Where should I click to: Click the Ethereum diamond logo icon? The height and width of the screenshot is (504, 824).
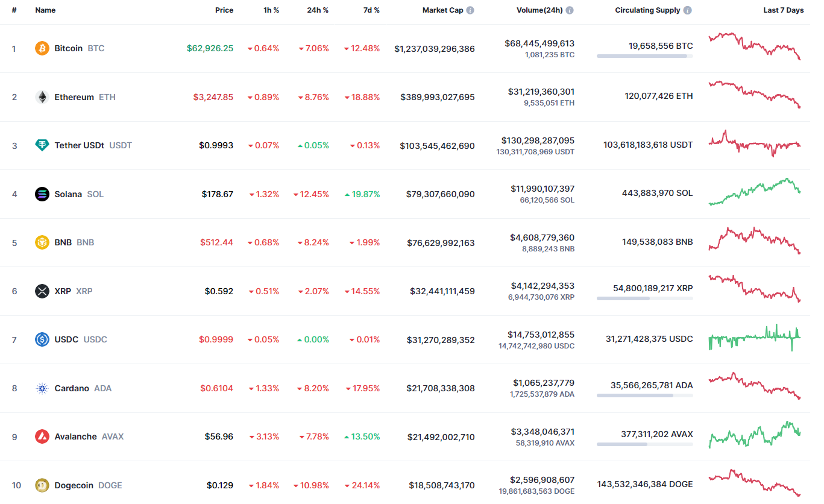42,97
